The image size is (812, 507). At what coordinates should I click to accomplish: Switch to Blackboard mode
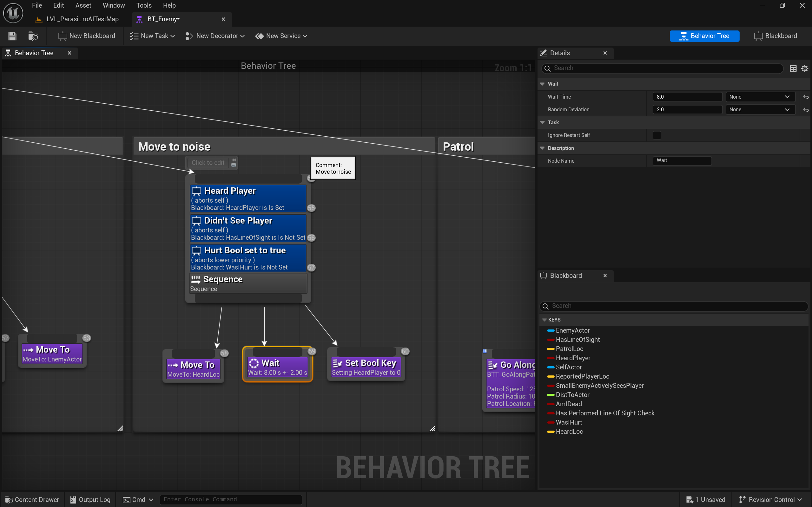[776, 36]
